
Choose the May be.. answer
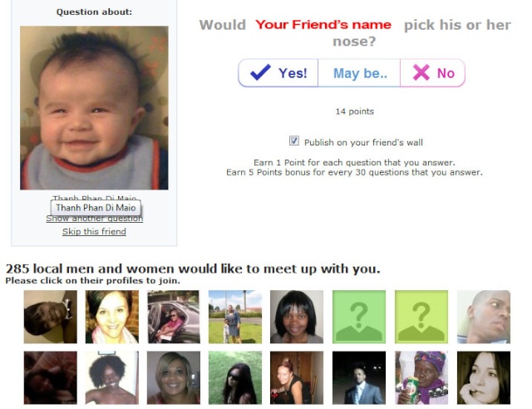coord(359,73)
